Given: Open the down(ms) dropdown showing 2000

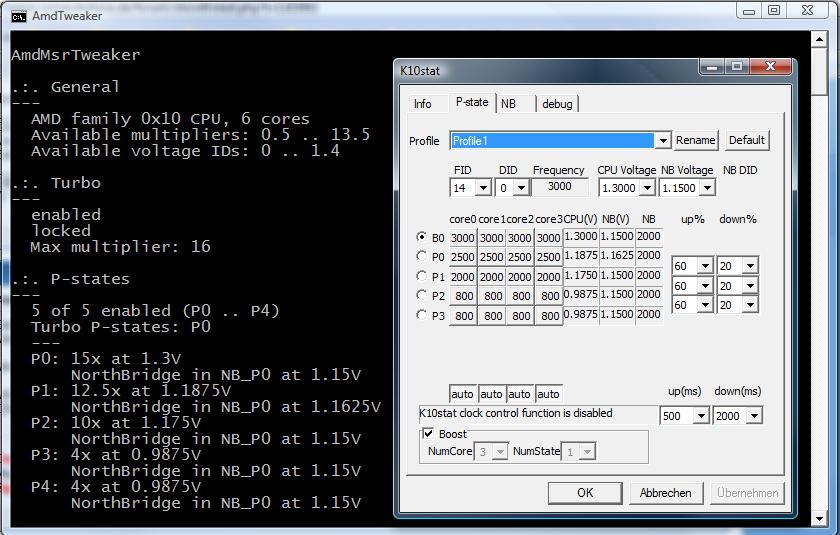Looking at the screenshot, I should pos(754,416).
